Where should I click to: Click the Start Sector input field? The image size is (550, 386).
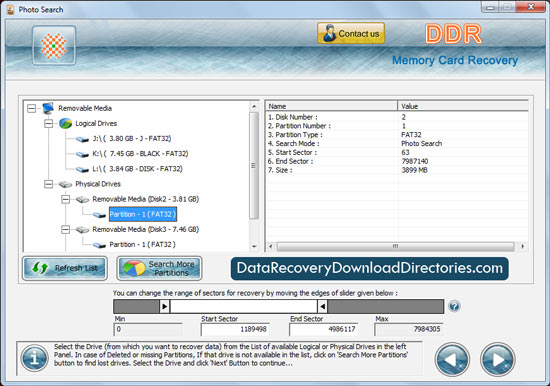[x=235, y=329]
